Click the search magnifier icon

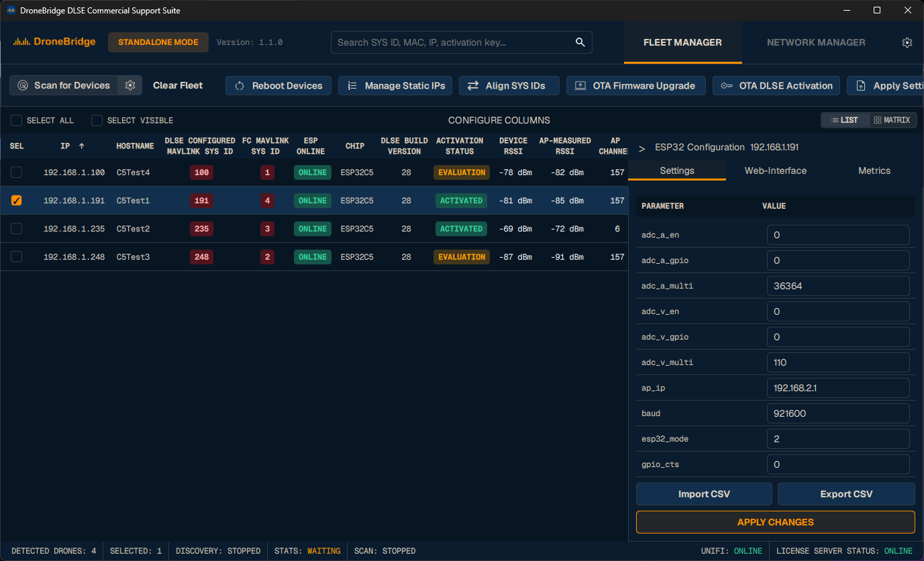click(580, 42)
